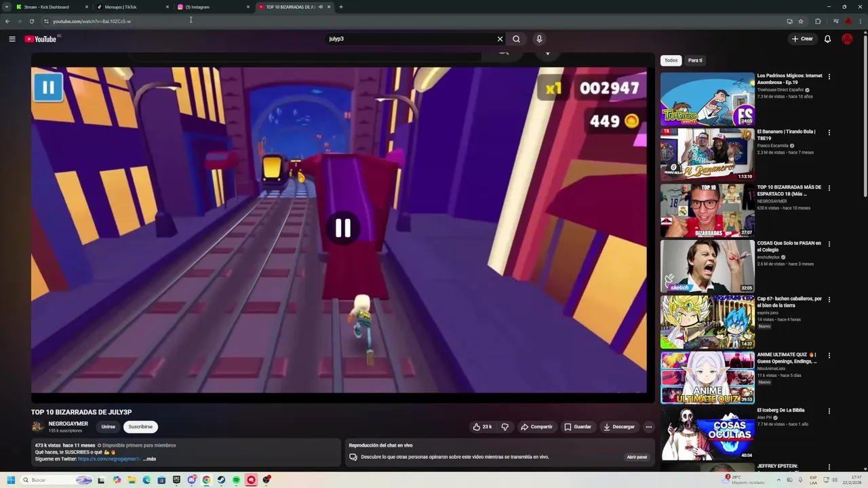The width and height of the screenshot is (868, 488).
Task: Open the NEGROGAYMER channel avatar
Action: coord(37,426)
